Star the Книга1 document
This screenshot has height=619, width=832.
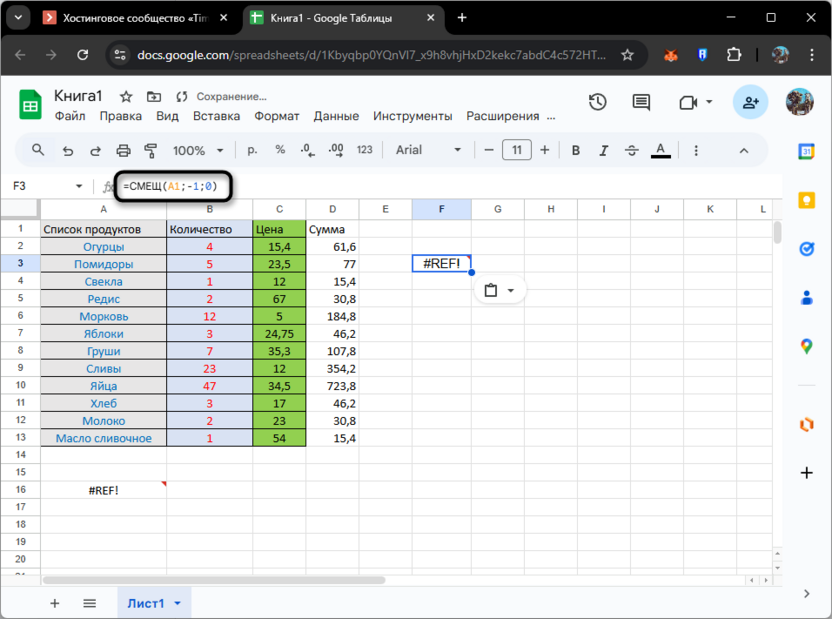(126, 97)
